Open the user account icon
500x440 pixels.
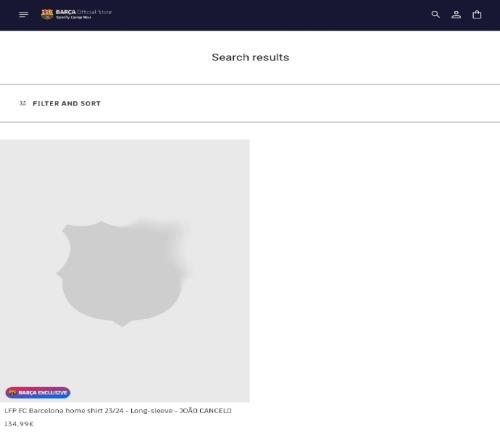[x=456, y=14]
